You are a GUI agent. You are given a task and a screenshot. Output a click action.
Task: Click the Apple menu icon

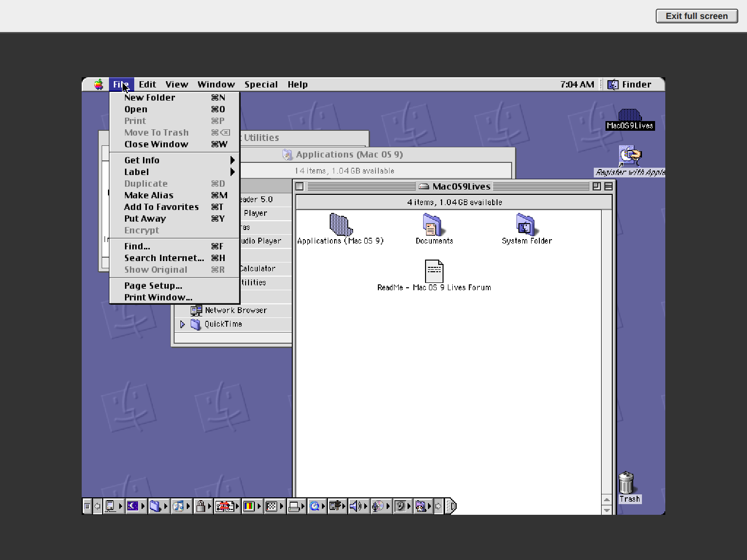coord(99,85)
